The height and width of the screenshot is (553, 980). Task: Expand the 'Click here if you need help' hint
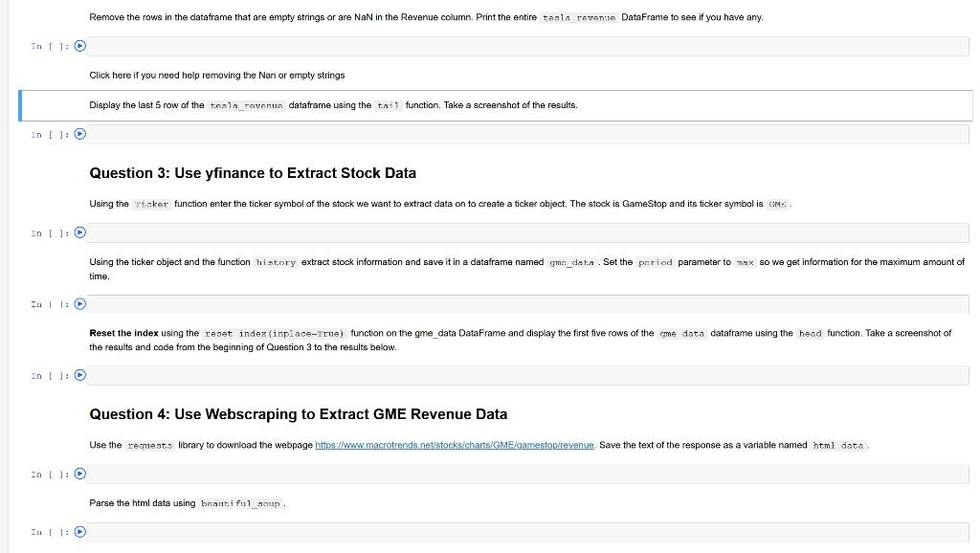coord(217,75)
